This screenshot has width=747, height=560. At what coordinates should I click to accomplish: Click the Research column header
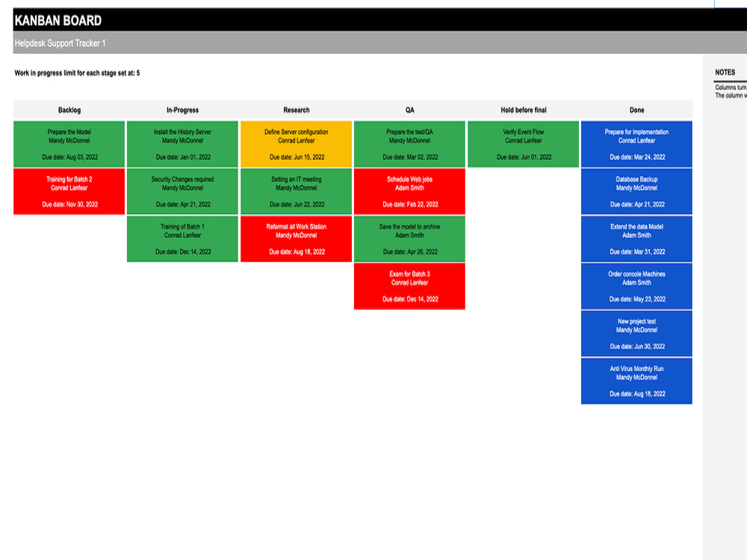point(296,110)
